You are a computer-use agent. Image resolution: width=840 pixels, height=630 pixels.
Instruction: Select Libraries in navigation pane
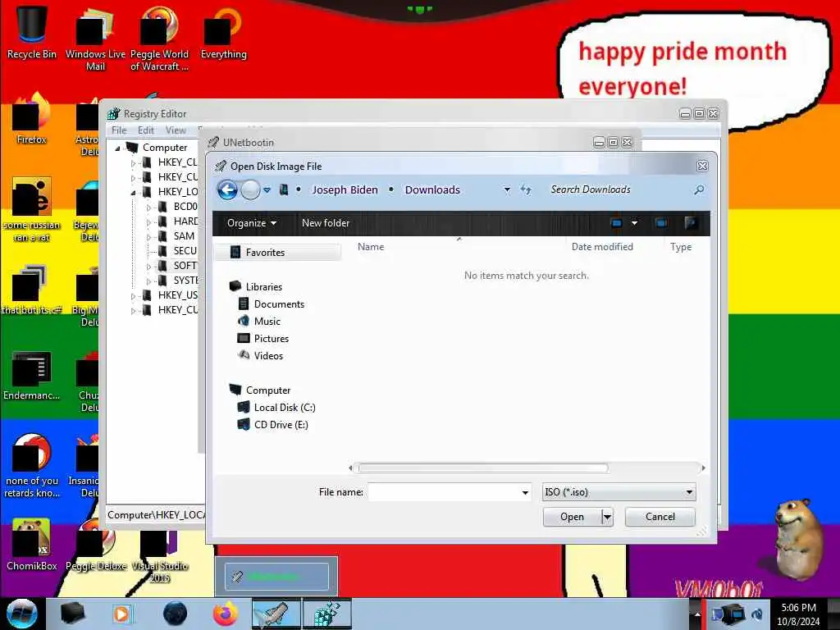[x=263, y=286]
